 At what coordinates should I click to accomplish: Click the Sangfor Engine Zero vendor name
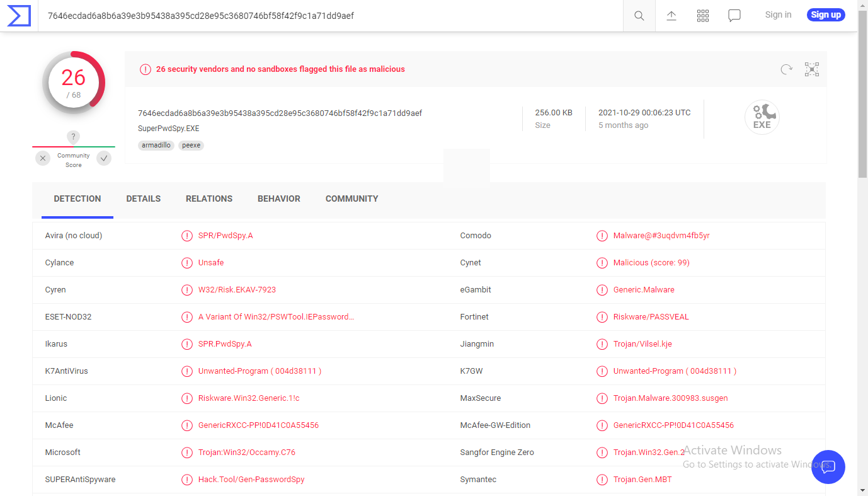[x=497, y=453]
